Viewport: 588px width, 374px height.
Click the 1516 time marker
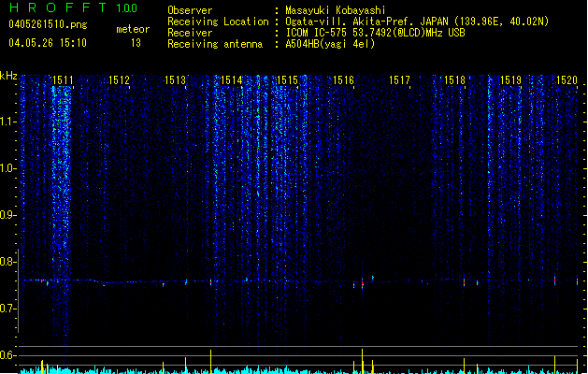click(343, 79)
